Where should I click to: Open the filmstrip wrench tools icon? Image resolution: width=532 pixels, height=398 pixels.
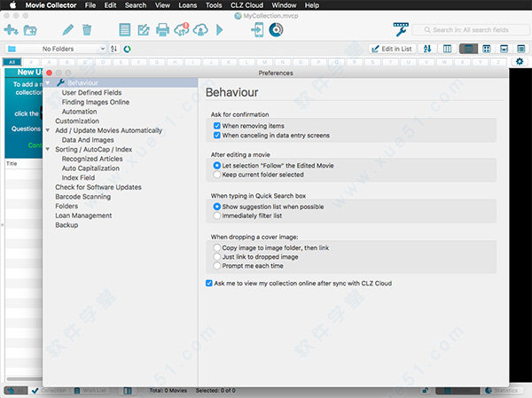point(401,29)
